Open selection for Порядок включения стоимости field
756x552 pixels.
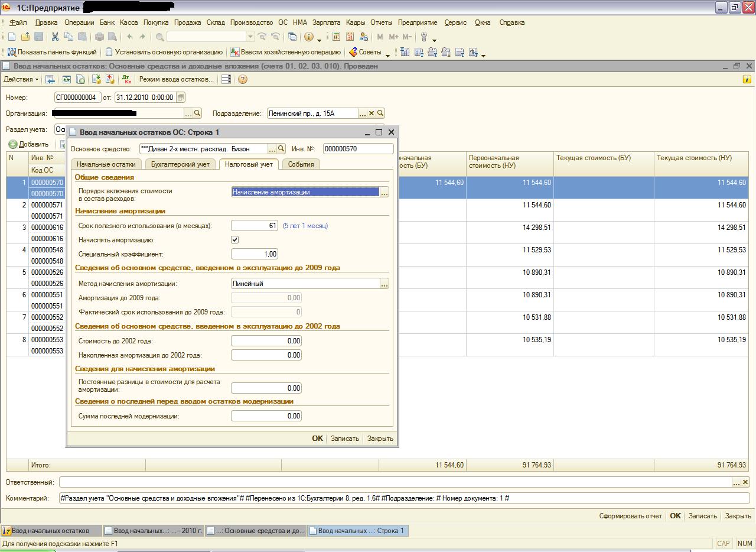(x=384, y=192)
